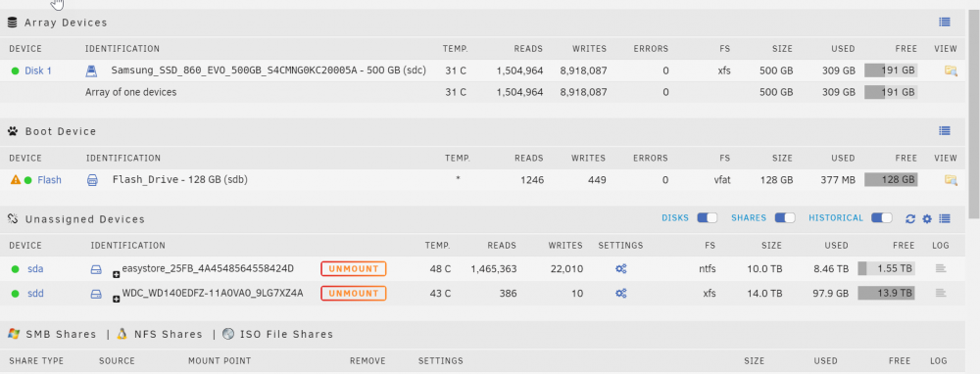This screenshot has width=980, height=374.
Task: Toggle the Array Devices list view icon
Action: click(x=945, y=22)
